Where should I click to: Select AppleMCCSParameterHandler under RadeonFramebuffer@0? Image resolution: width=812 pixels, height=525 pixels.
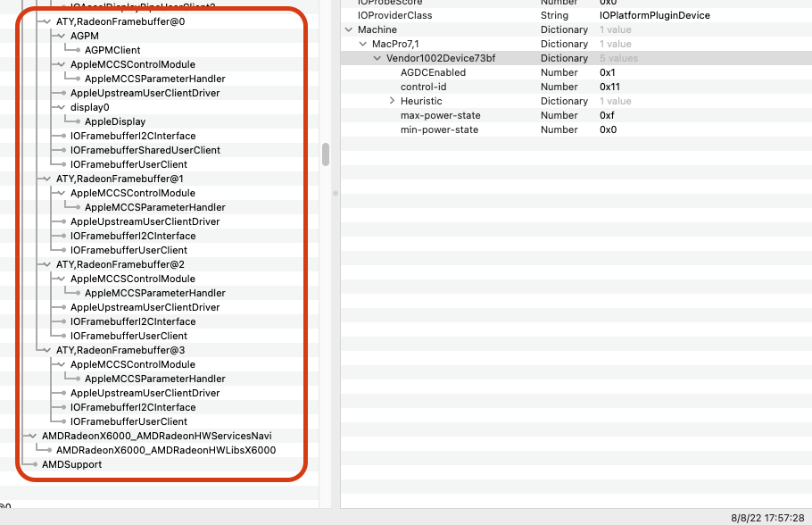pos(155,79)
